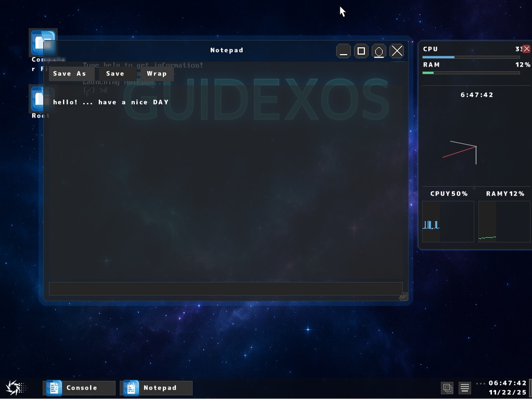The image size is (532, 399).
Task: Click the Console document icon in taskbar
Action: point(54,388)
